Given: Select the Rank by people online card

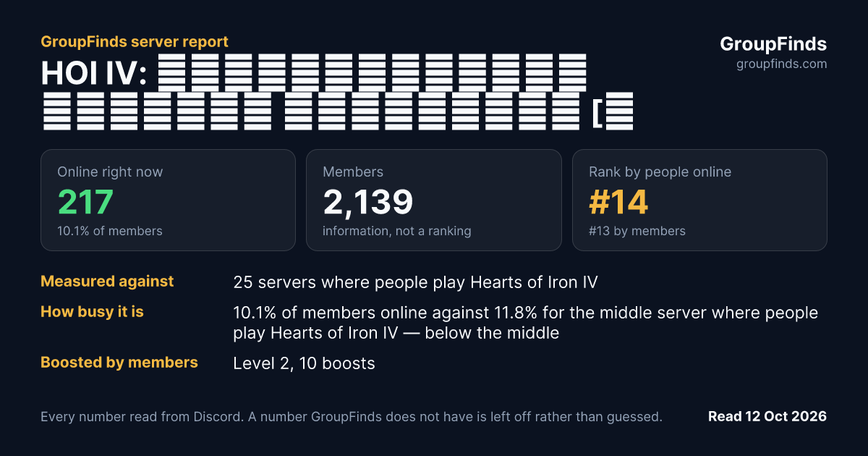Looking at the screenshot, I should 699,200.
